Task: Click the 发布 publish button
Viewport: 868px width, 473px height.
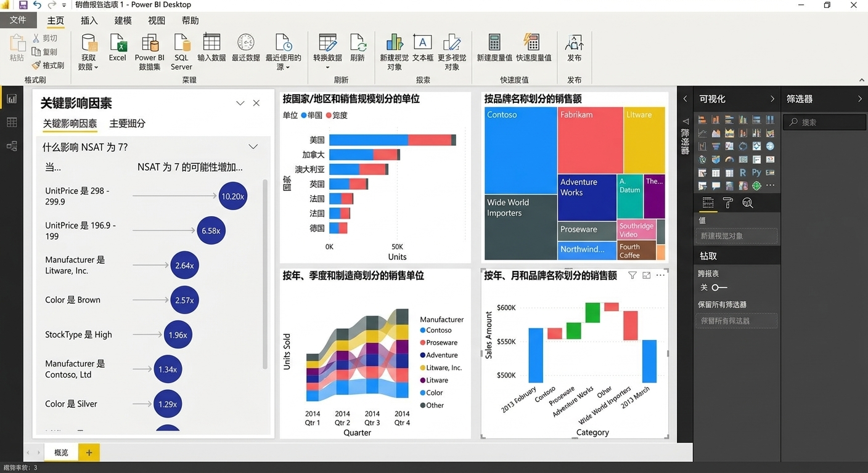Action: click(574, 48)
